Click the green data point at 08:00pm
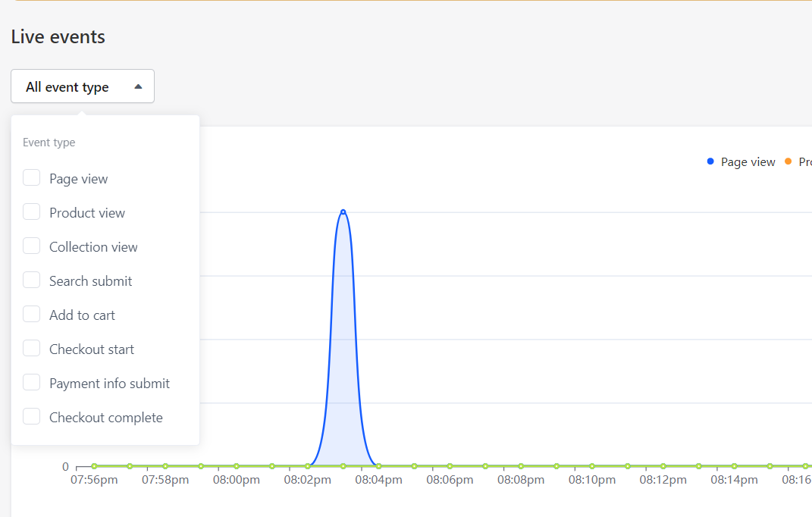 [237, 466]
